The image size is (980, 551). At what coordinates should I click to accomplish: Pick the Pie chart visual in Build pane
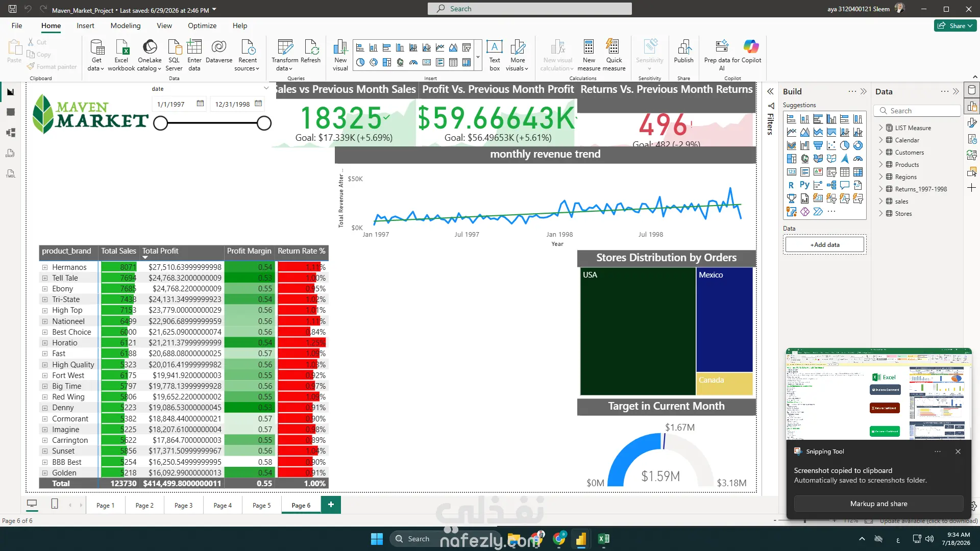[845, 145]
